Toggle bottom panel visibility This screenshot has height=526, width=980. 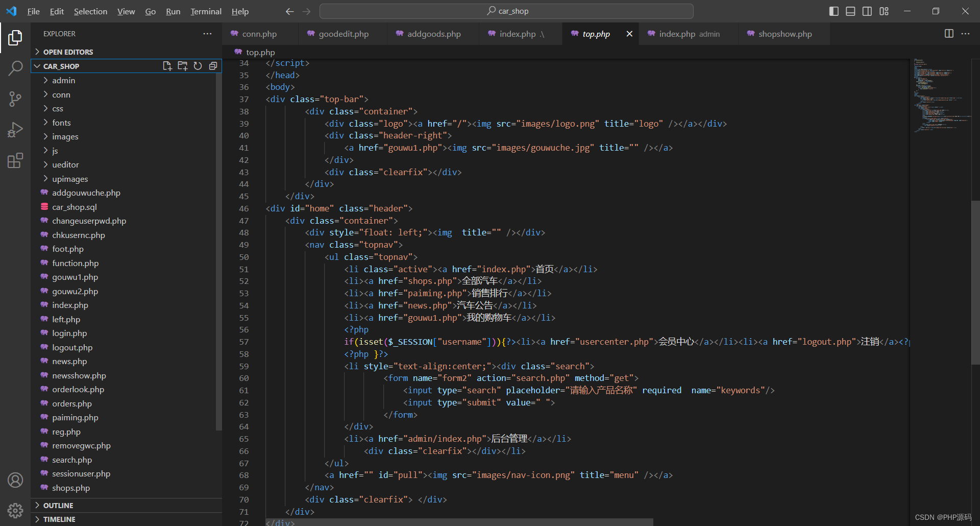point(850,11)
